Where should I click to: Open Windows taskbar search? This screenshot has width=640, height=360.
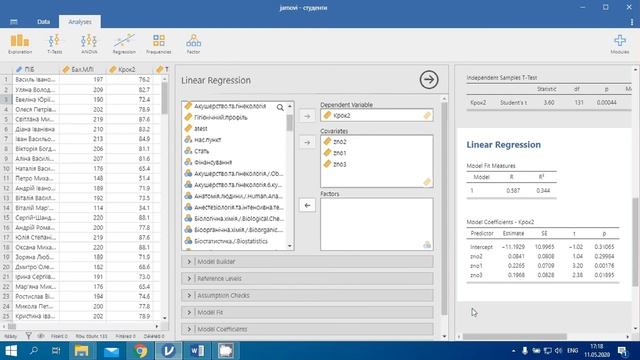click(34, 351)
